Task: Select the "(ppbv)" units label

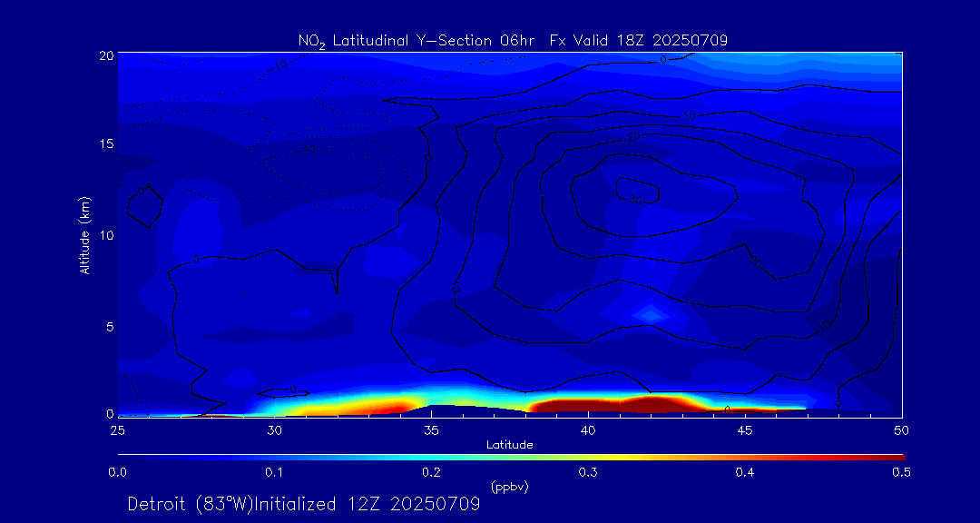Action: 509,486
